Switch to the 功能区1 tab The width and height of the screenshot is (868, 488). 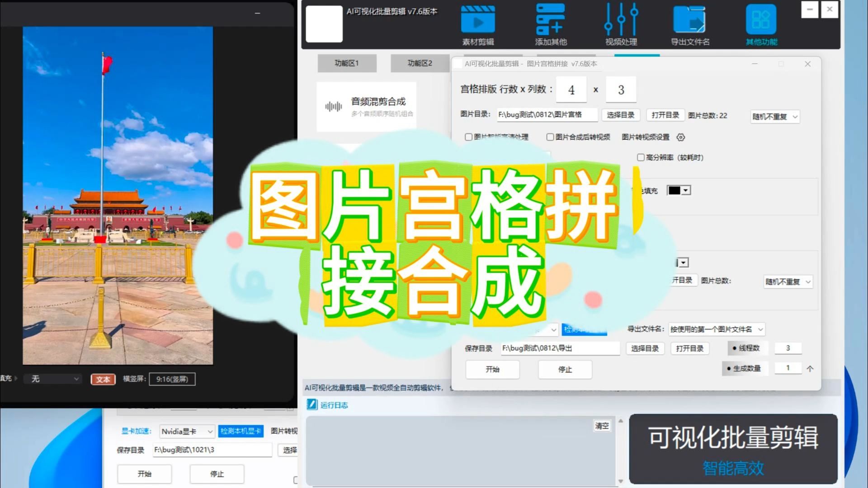coord(347,63)
